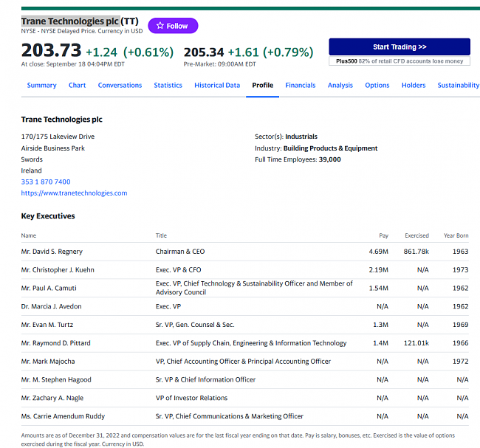Select Mr. Zachary A. Nagle name
This screenshot has height=448, width=480.
[x=52, y=398]
